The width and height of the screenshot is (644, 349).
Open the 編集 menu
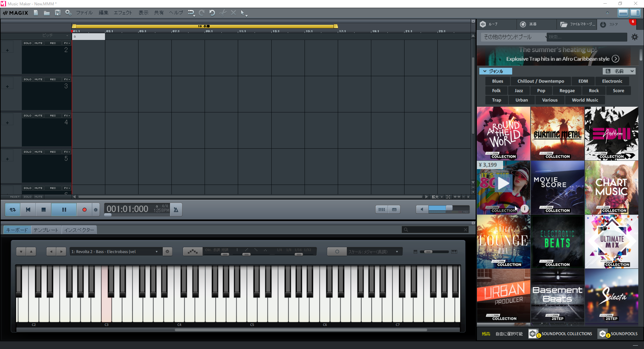103,13
